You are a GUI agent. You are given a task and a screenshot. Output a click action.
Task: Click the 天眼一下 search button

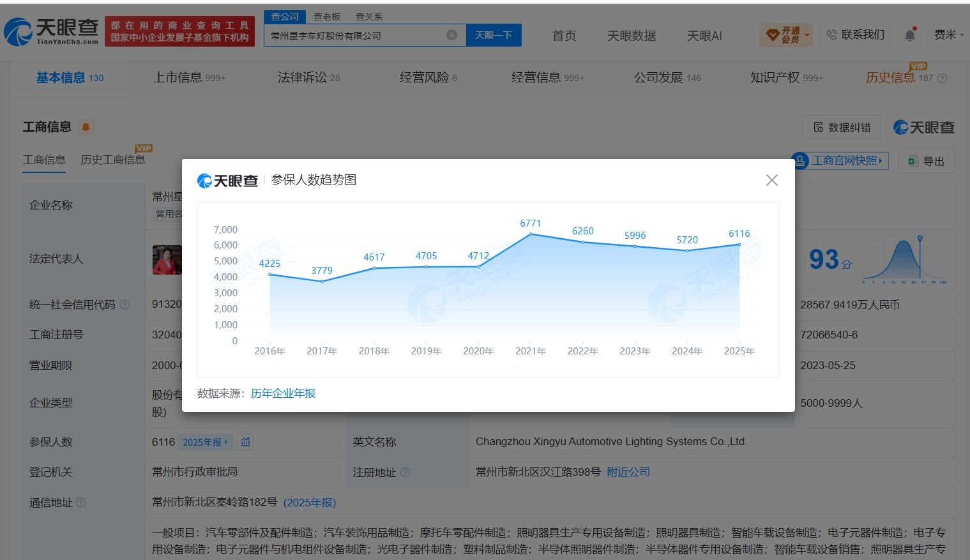[494, 35]
